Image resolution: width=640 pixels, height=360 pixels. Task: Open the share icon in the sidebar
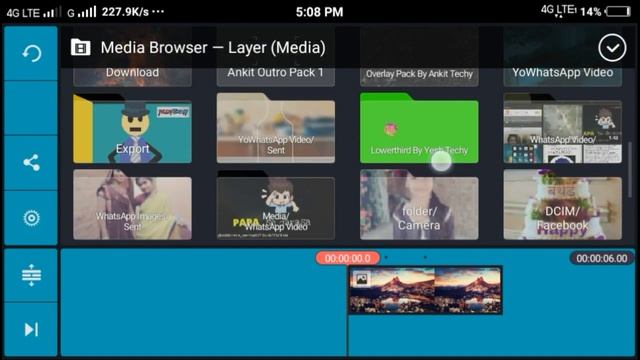coord(31,162)
